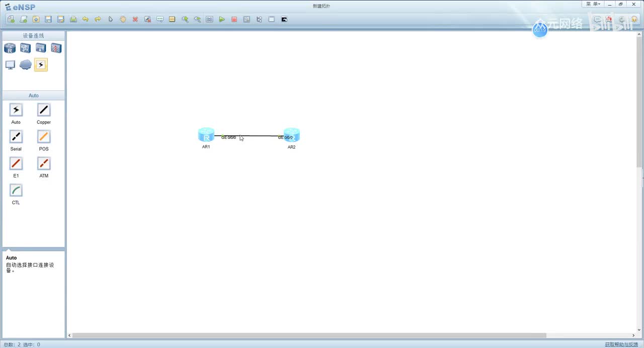The height and width of the screenshot is (348, 644).
Task: Zoom in on the topology
Action: pos(185,19)
